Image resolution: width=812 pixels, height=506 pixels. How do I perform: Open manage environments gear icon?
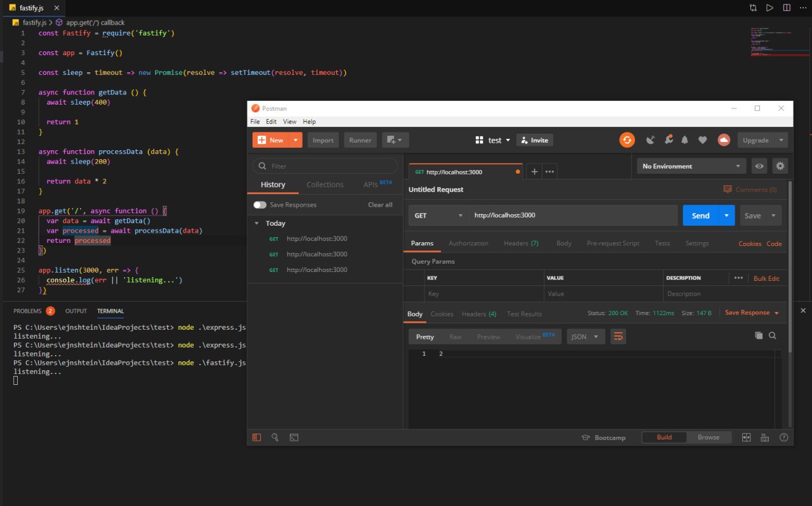pos(780,166)
